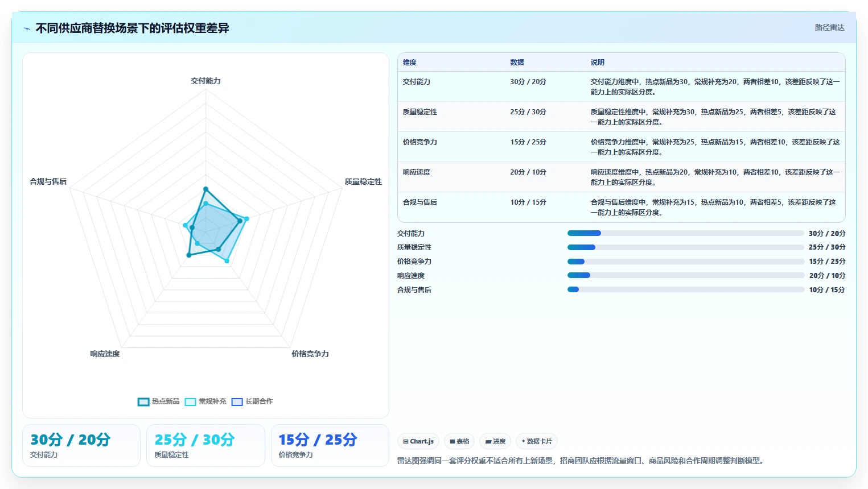Open the 25分 / 30分 质量稳定性 card
Image resolution: width=868 pixels, height=489 pixels.
click(205, 445)
